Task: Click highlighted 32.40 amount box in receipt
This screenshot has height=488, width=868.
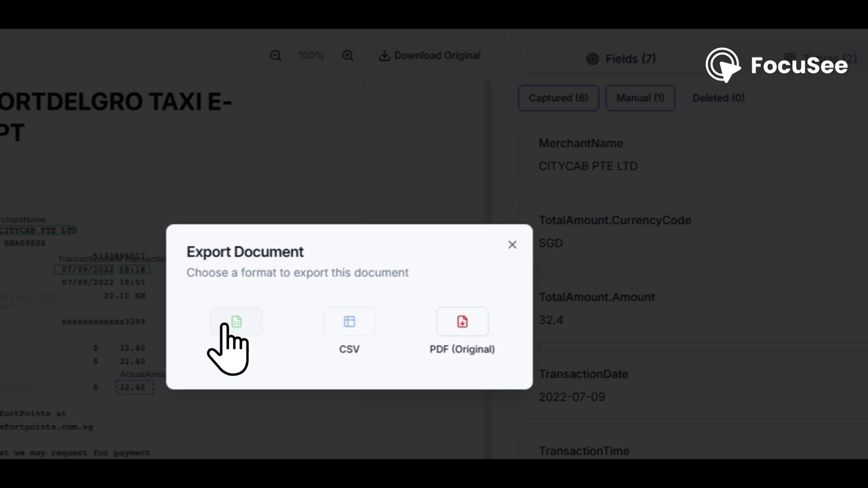Action: click(135, 387)
